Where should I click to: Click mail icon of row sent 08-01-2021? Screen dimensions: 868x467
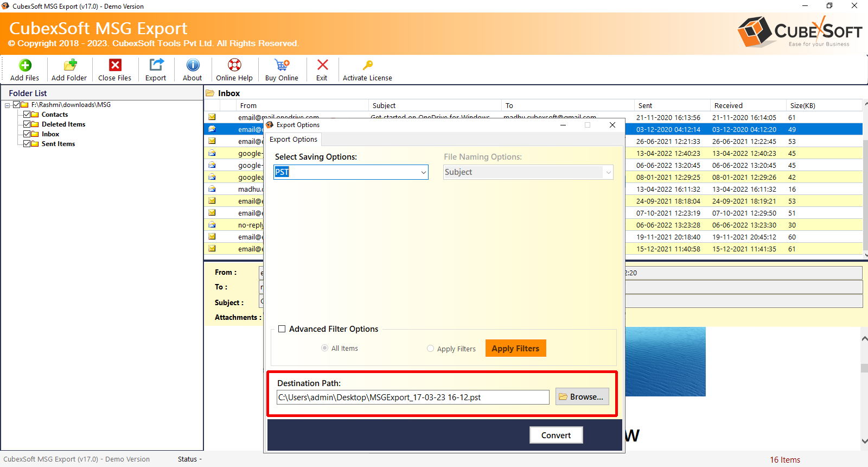click(x=212, y=177)
